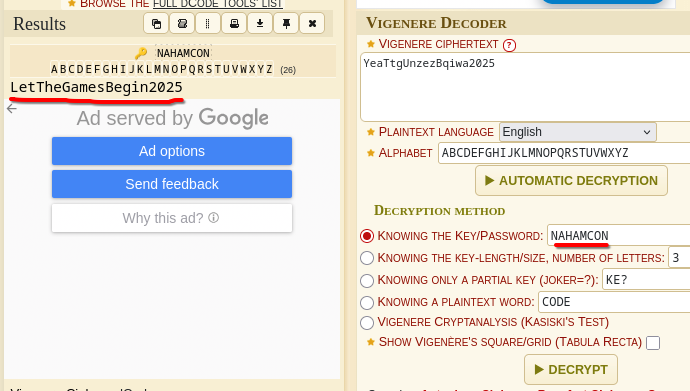The image size is (690, 391).
Task: Click the 'Results' heading
Action: [x=39, y=24]
